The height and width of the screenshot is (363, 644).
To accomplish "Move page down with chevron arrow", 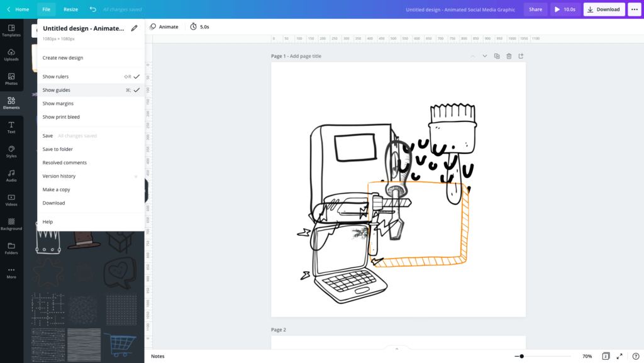I will click(485, 56).
